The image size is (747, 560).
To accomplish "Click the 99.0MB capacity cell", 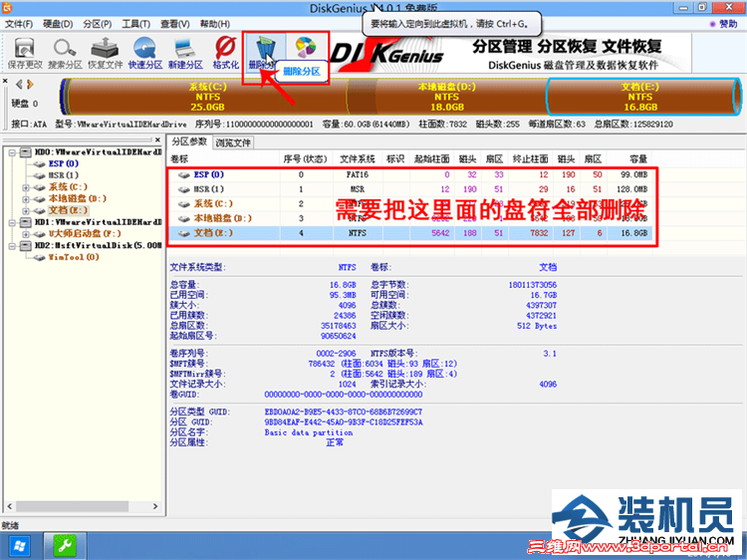I will point(631,175).
